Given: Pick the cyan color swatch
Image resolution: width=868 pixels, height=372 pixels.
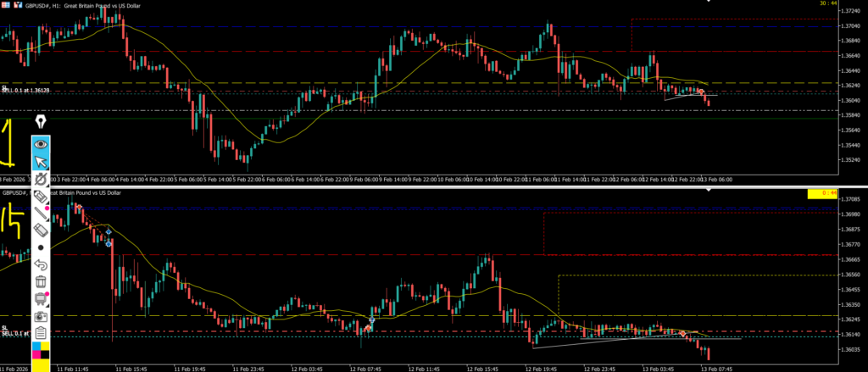Looking at the screenshot, I should (x=36, y=347).
